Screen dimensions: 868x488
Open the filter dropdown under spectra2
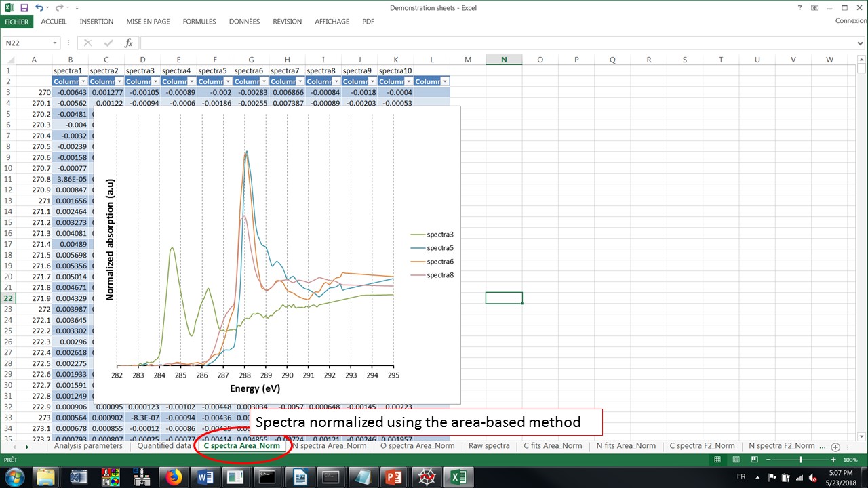click(120, 81)
